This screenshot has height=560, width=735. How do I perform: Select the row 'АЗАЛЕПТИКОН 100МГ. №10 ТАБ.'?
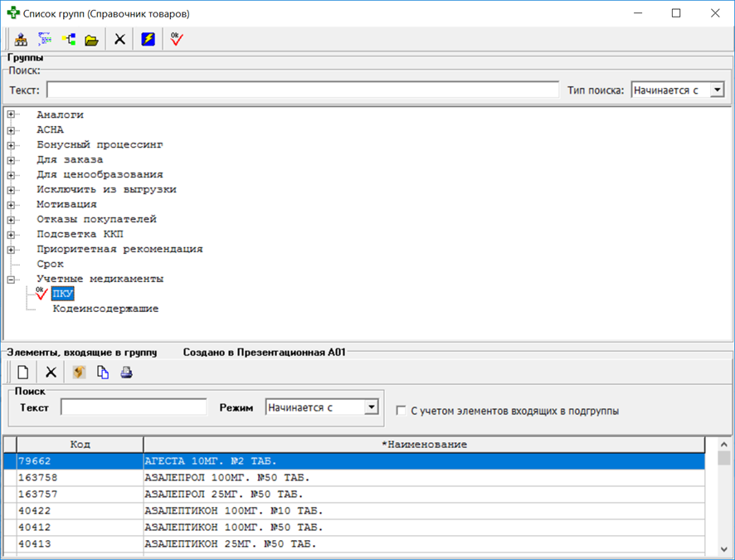354,511
